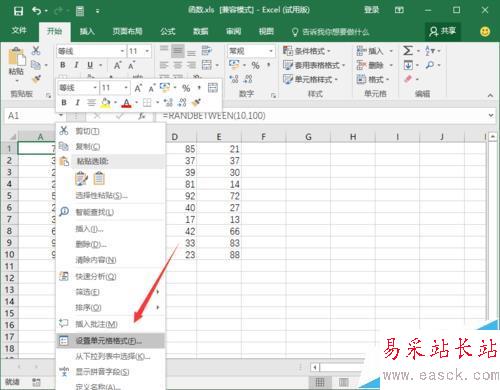Open 单元格样式 cell styles dropdown
500x390 pixels.
tap(310, 79)
